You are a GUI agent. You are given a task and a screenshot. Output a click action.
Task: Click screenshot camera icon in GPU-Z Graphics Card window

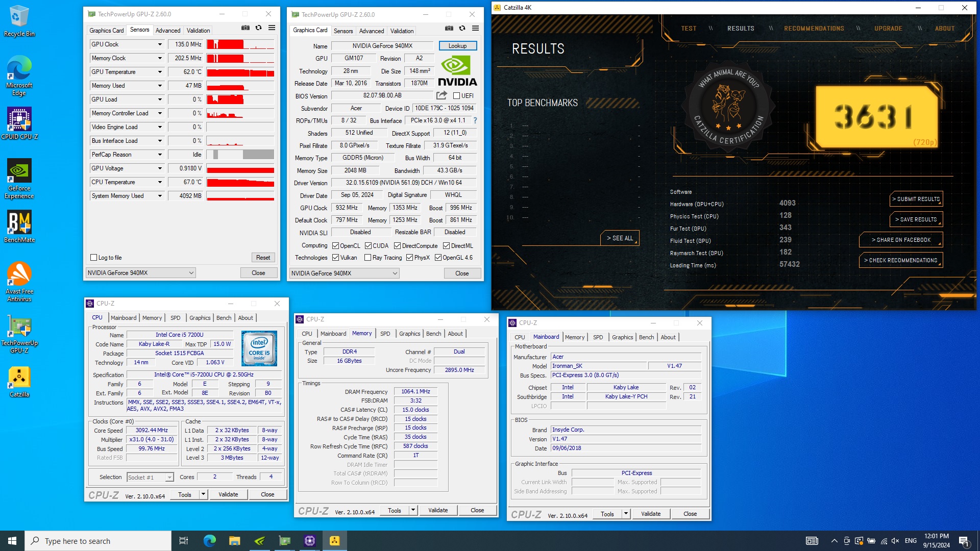(449, 29)
